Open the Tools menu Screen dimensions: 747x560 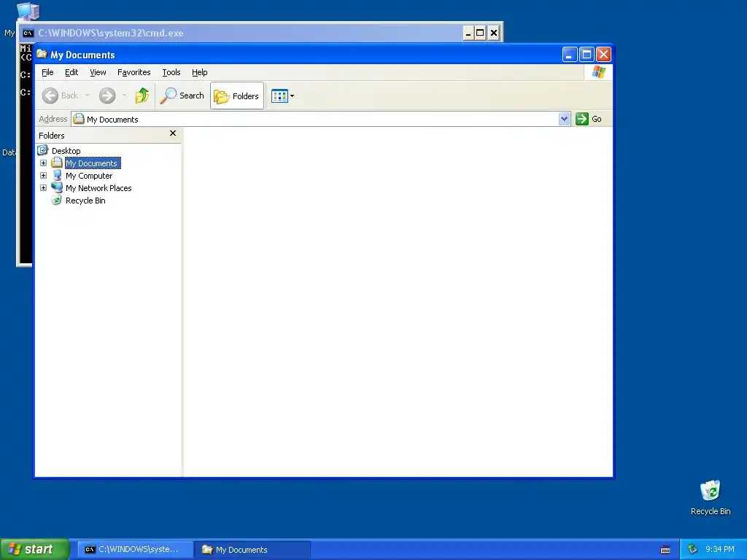[x=171, y=72]
